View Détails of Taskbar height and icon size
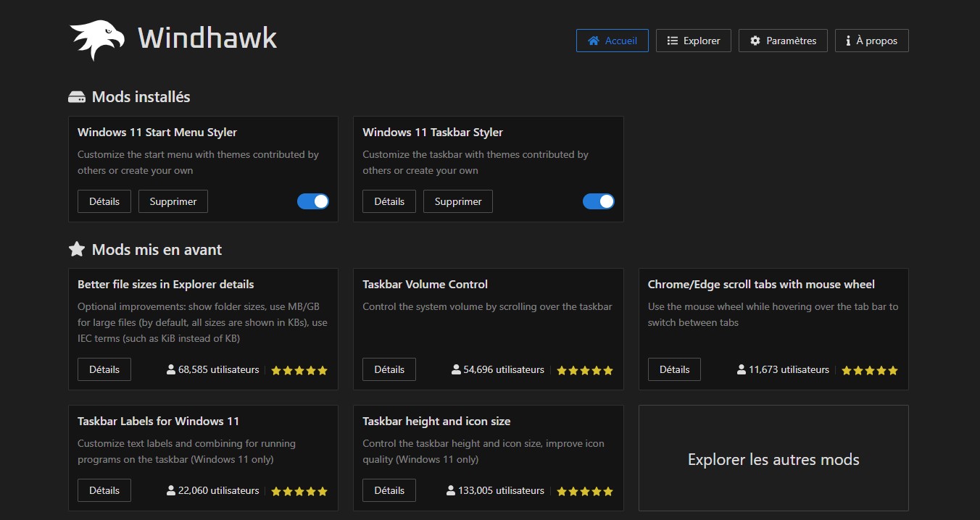980x520 pixels. click(x=389, y=490)
